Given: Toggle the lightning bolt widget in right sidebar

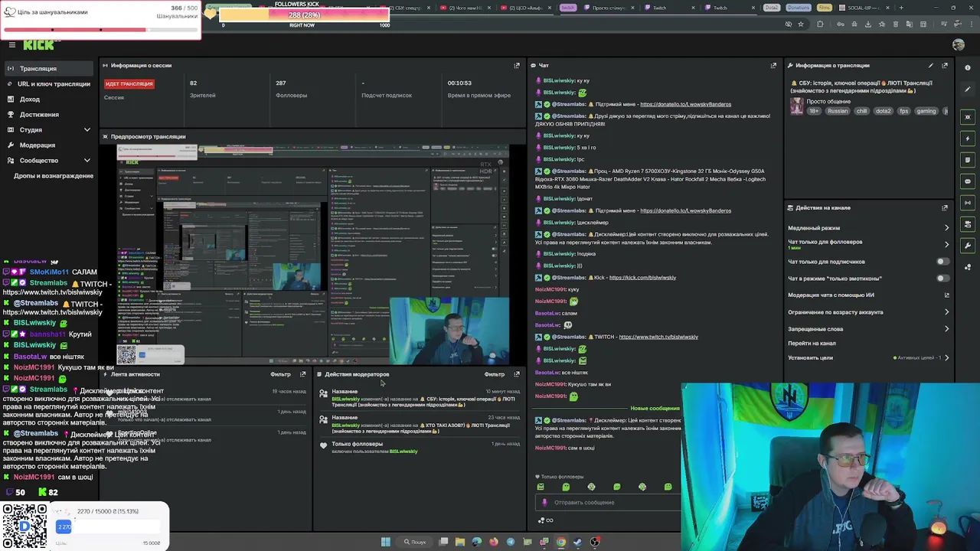Looking at the screenshot, I should [x=968, y=139].
